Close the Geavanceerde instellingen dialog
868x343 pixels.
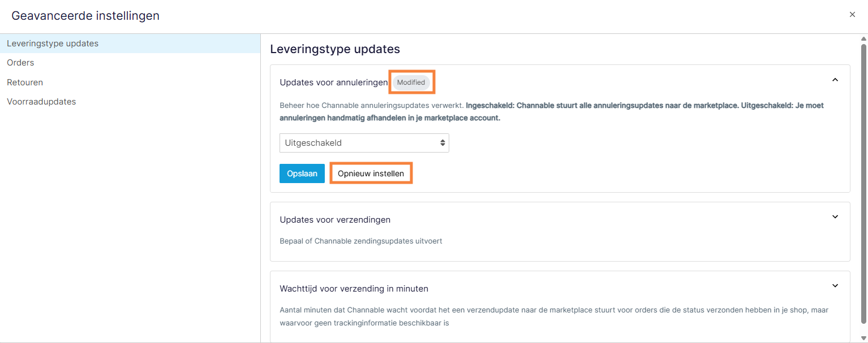[852, 14]
